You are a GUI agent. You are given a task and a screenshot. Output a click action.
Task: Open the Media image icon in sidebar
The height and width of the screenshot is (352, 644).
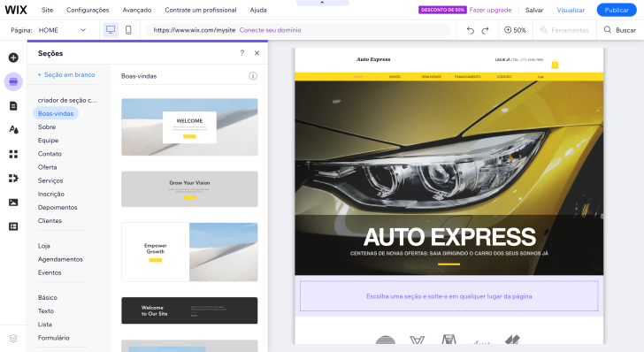click(x=13, y=202)
